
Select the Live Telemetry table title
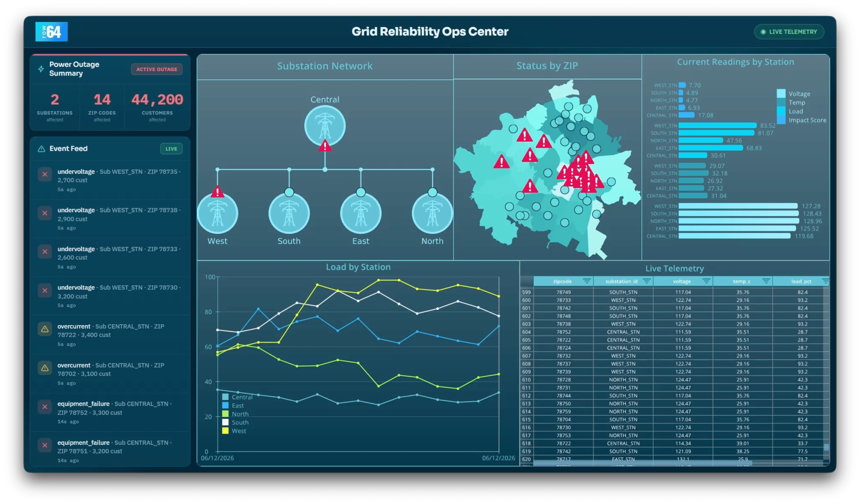click(674, 269)
